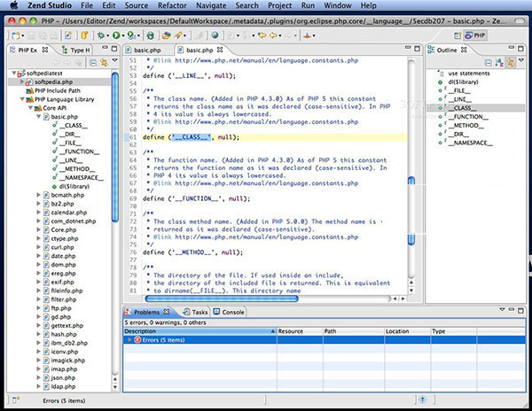This screenshot has width=532, height=411.
Task: Open the PHP perspective button
Action: (476, 35)
